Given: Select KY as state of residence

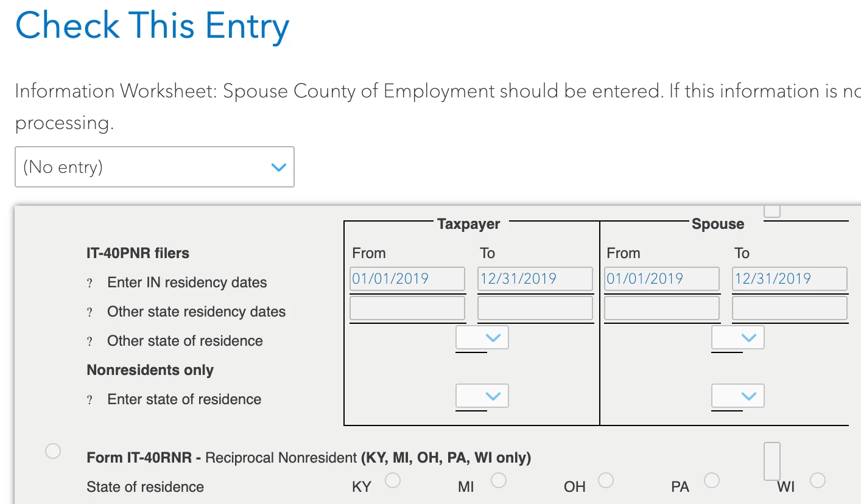Looking at the screenshot, I should click(393, 480).
